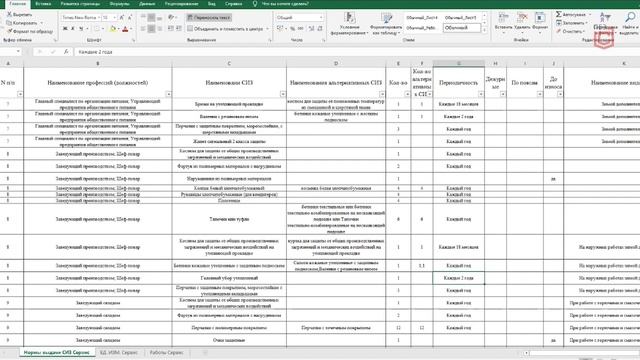Screen dimensions: 640x360
Task: Toggle center horizontal alignment
Action: [x=151, y=29]
